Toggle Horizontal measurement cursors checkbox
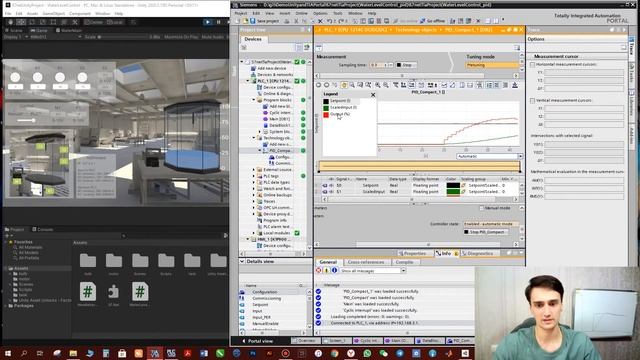640x360 pixels. [532, 64]
